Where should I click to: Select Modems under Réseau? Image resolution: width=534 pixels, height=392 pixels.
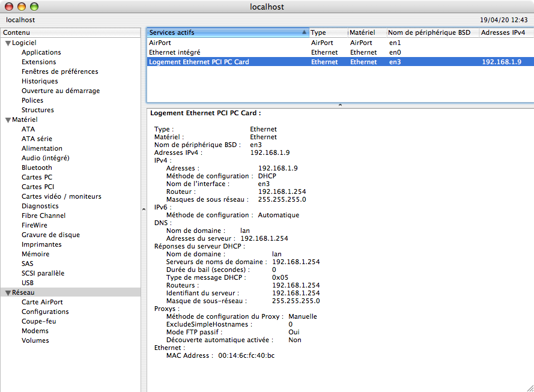pos(35,331)
